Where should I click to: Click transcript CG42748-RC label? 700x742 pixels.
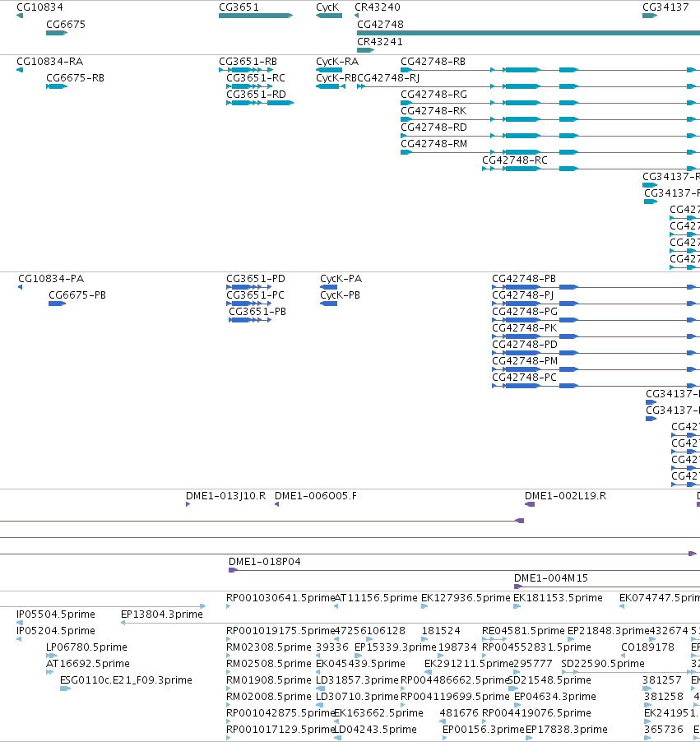(x=515, y=160)
